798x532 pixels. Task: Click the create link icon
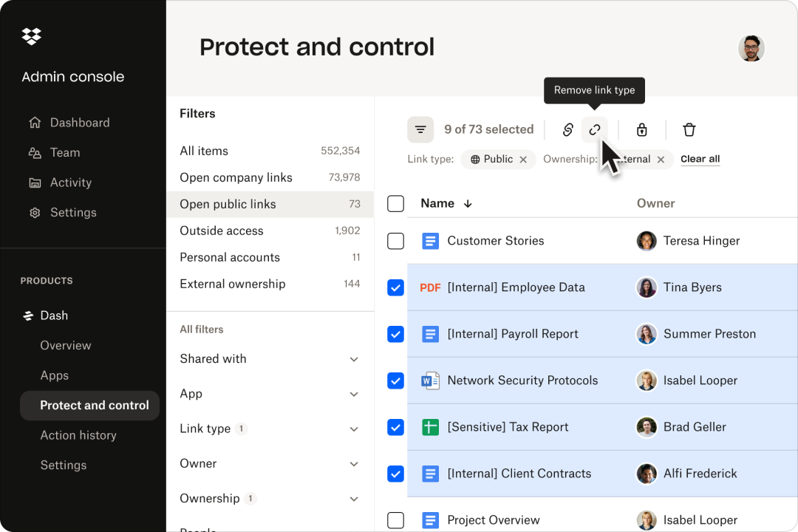click(567, 129)
